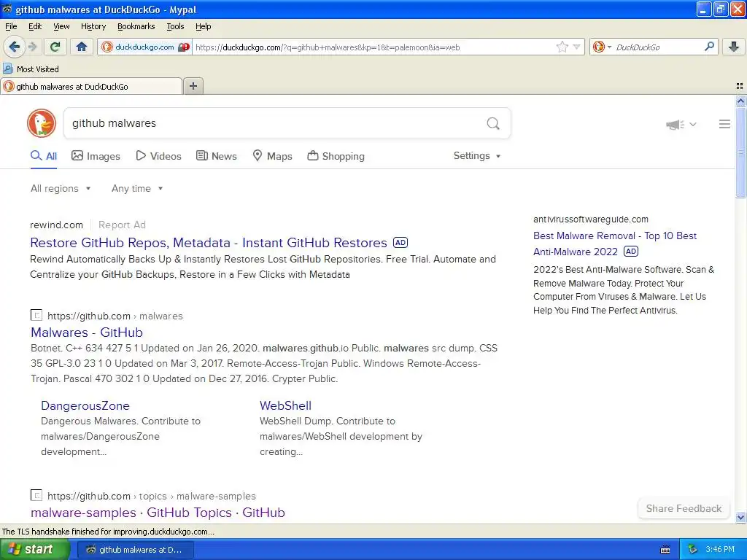Viewport: 747px width, 560px height.
Task: Open the Home page button
Action: pos(82,47)
